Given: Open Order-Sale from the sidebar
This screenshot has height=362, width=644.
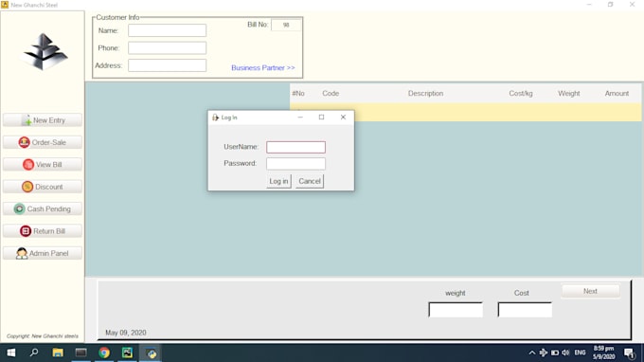Looking at the screenshot, I should (x=43, y=142).
